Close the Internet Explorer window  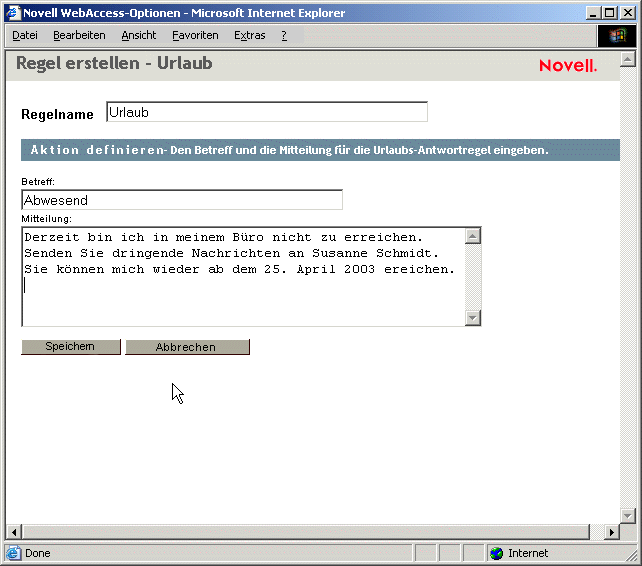628,13
